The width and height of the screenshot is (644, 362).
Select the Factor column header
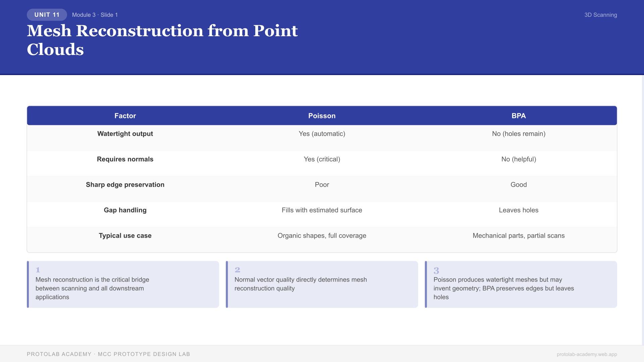pos(125,116)
